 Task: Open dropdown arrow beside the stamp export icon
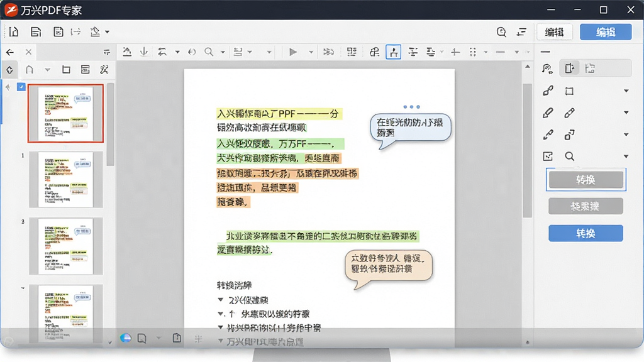[x=107, y=32]
